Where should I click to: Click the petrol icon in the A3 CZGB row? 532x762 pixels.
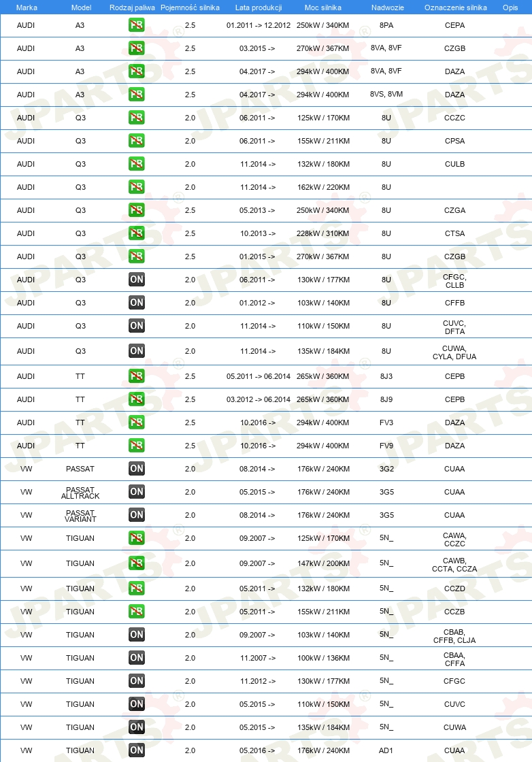pyautogui.click(x=137, y=48)
